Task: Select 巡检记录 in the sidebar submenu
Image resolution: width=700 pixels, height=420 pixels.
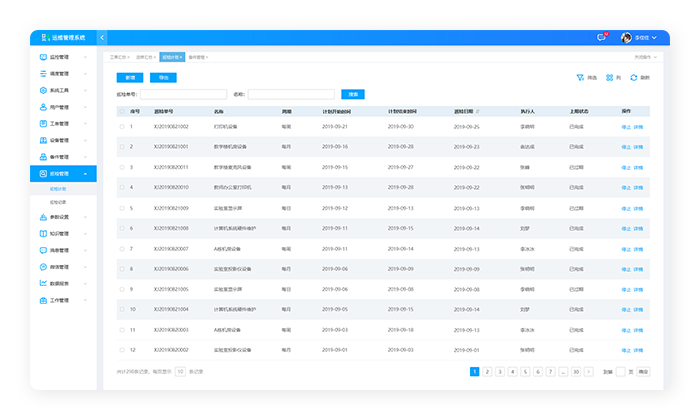Action: click(x=59, y=201)
